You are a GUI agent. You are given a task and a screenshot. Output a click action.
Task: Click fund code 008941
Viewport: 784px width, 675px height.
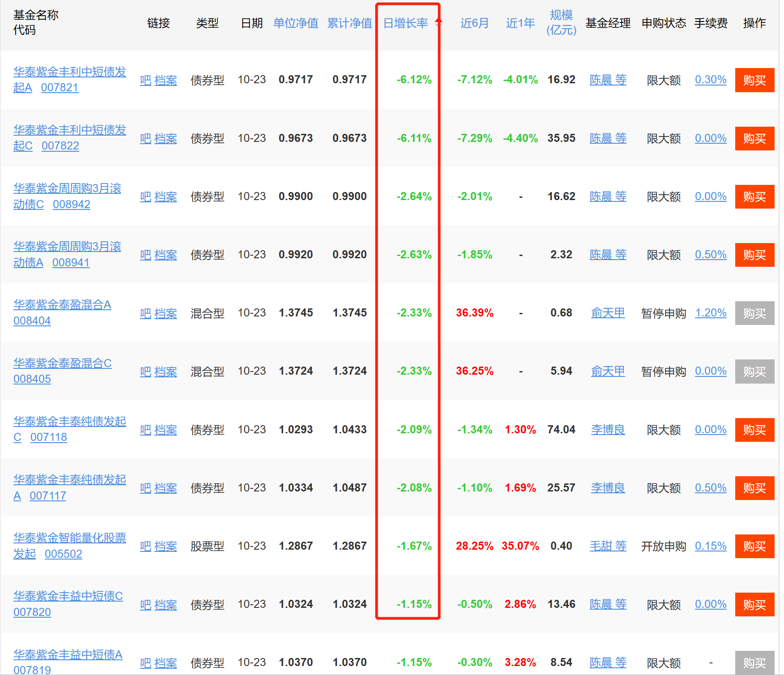pyautogui.click(x=71, y=262)
